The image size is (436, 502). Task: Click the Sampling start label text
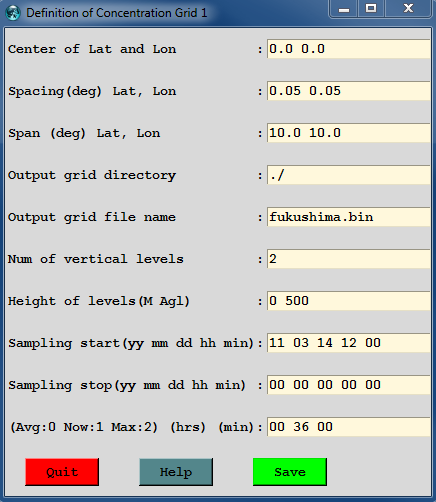point(131,343)
